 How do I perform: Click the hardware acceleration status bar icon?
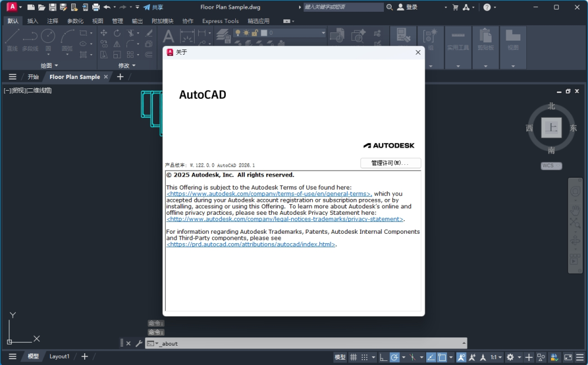point(553,357)
